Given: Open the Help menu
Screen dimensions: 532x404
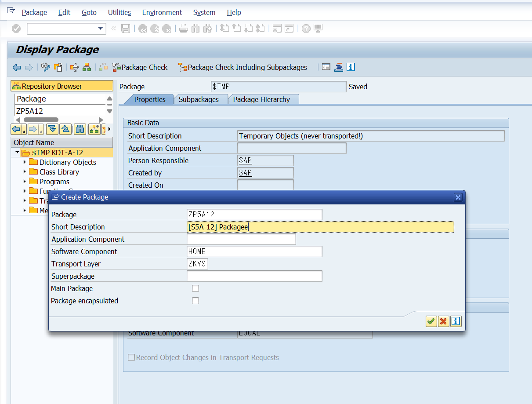Looking at the screenshot, I should pyautogui.click(x=234, y=12).
